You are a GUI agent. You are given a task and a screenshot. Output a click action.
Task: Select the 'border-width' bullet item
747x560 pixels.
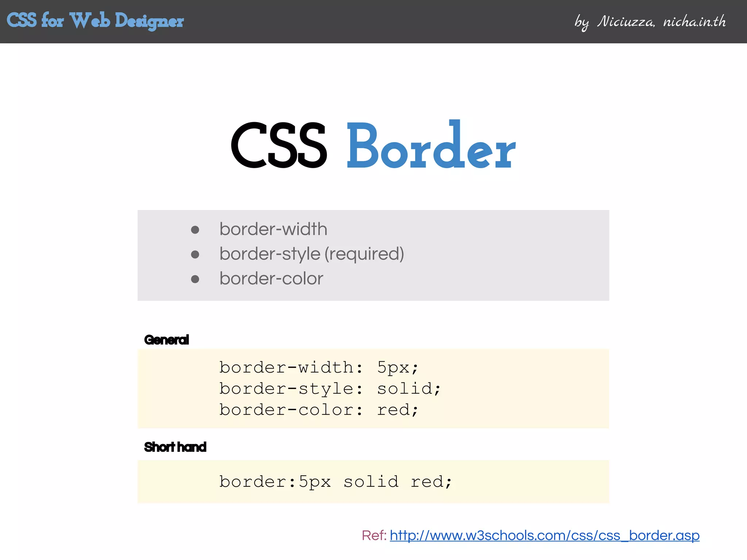click(273, 229)
